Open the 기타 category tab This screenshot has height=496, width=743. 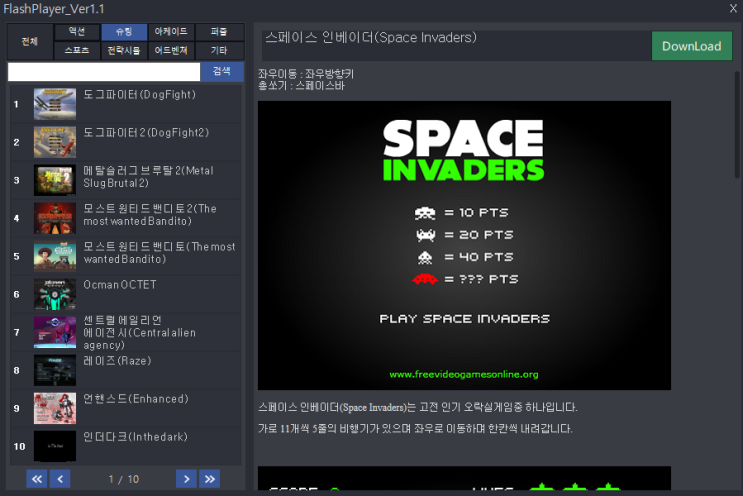(x=219, y=50)
